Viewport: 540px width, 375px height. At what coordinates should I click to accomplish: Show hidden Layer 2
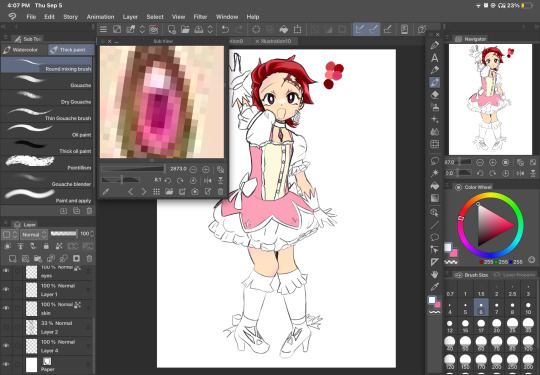pos(6,327)
